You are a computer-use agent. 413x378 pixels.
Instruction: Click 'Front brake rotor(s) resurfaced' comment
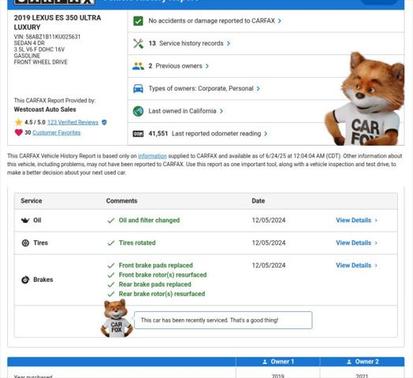[x=163, y=275]
